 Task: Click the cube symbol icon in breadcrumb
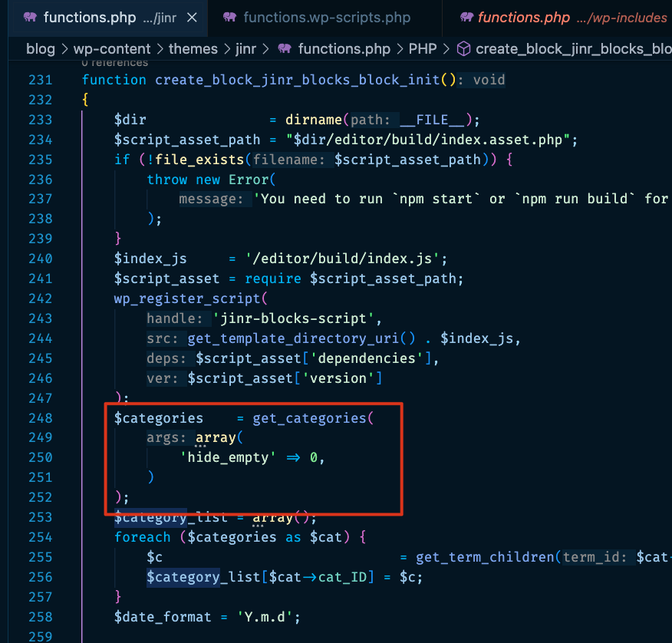pos(463,49)
